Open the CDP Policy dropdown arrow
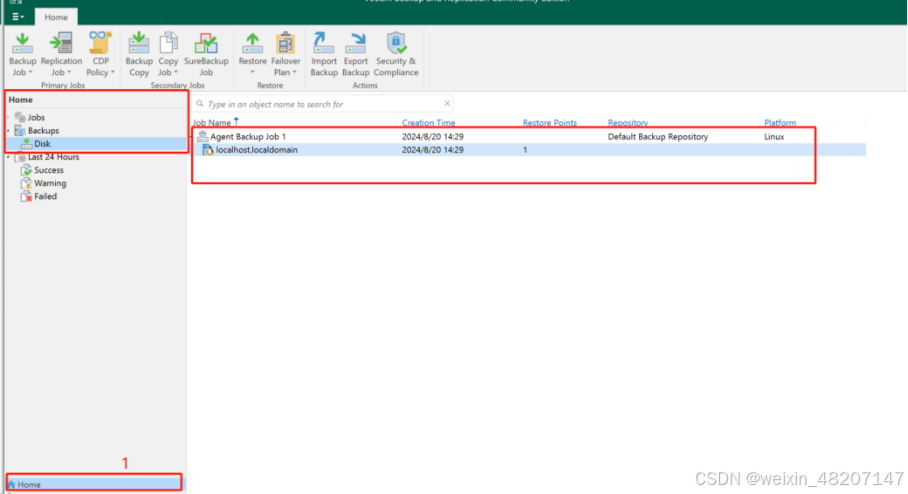The image size is (908, 494). pyautogui.click(x=112, y=72)
